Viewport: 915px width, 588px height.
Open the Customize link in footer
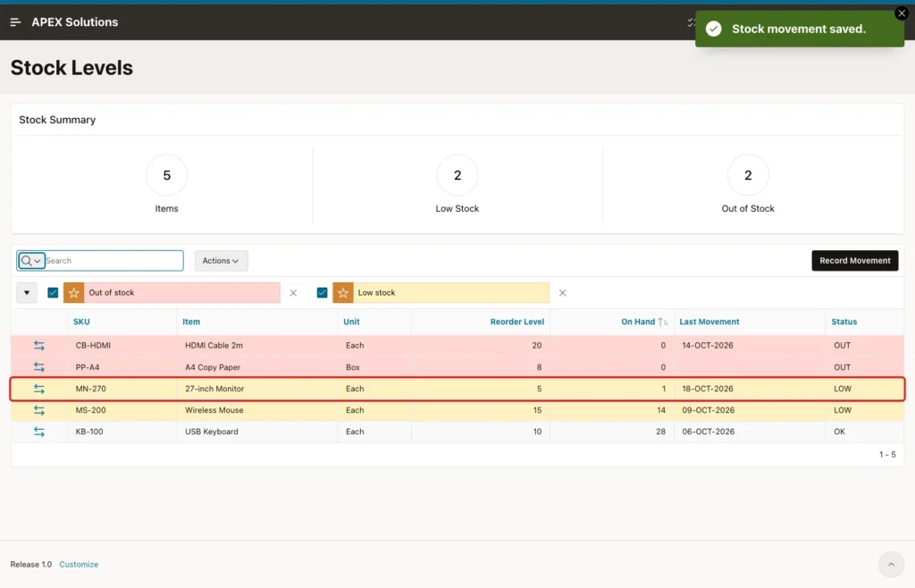(79, 564)
